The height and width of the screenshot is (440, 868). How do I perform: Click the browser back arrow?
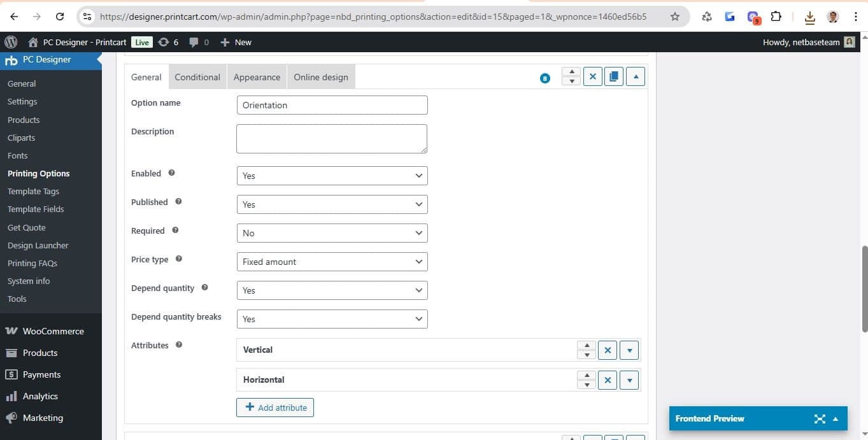coord(14,17)
